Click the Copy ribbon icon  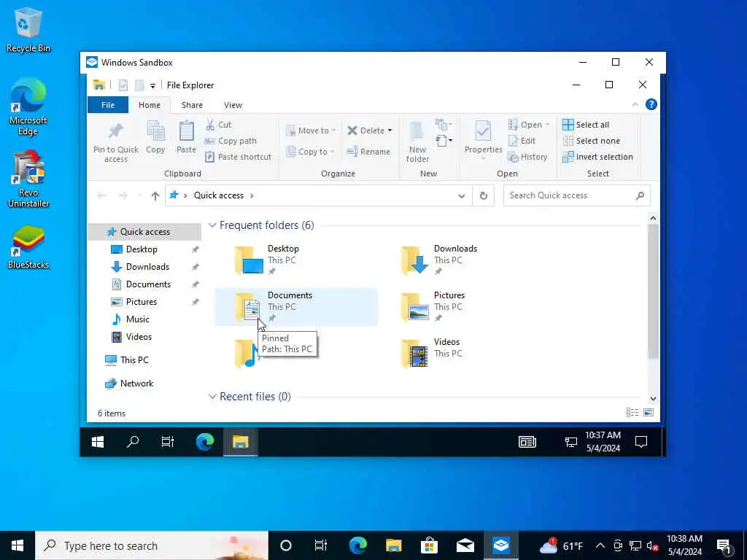[155, 137]
